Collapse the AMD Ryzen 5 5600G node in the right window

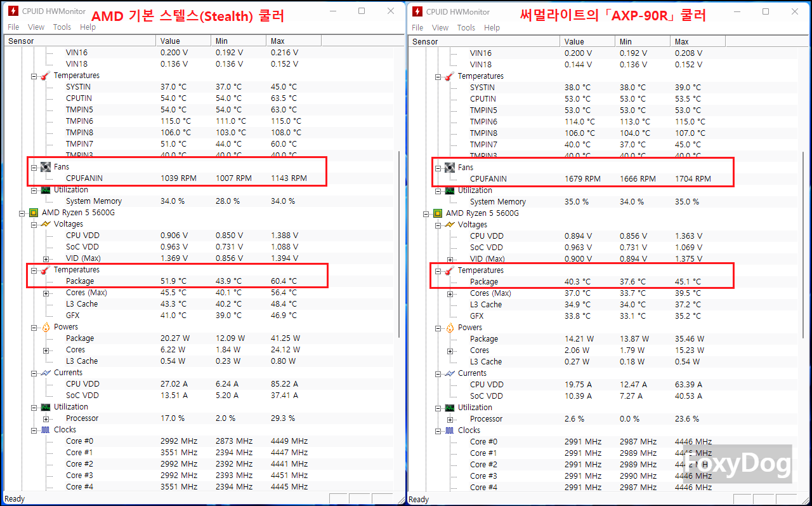(427, 214)
